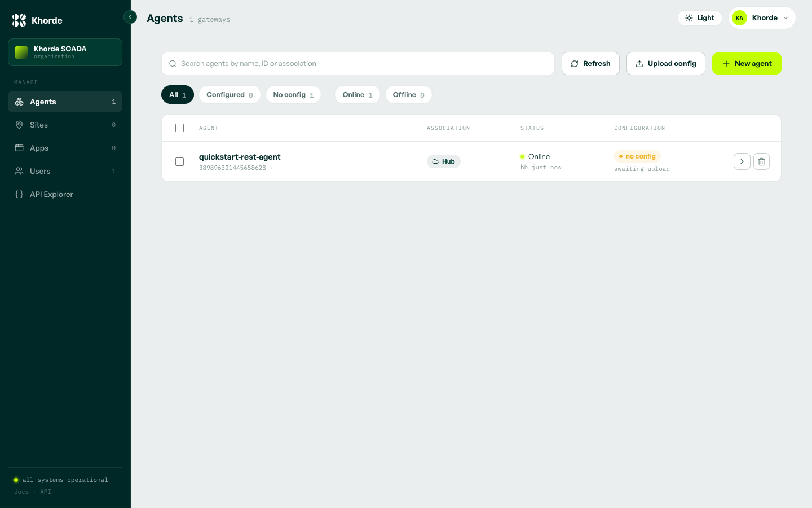Click the green Khorde SCADA organization icon
Image resolution: width=812 pixels, height=508 pixels.
click(21, 52)
